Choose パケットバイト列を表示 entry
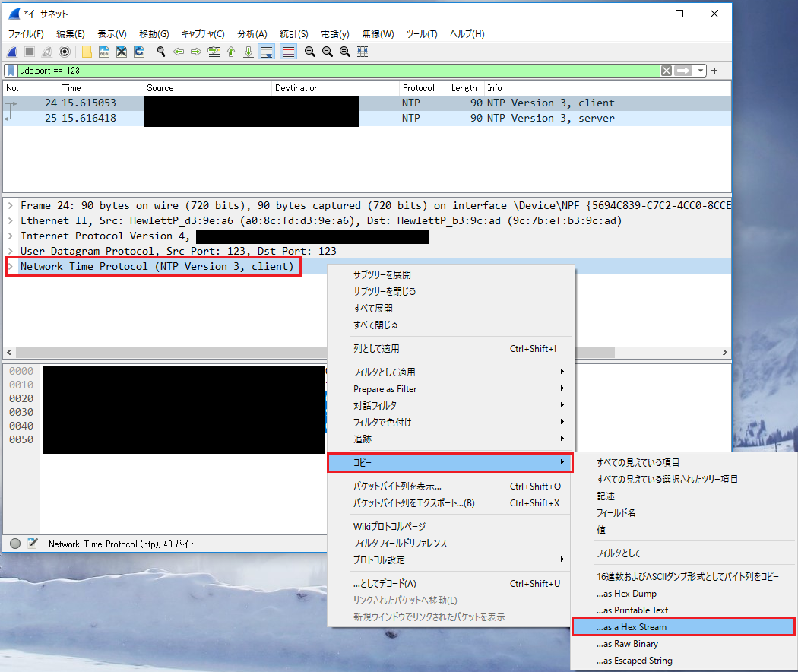The image size is (798, 672). tap(451, 487)
